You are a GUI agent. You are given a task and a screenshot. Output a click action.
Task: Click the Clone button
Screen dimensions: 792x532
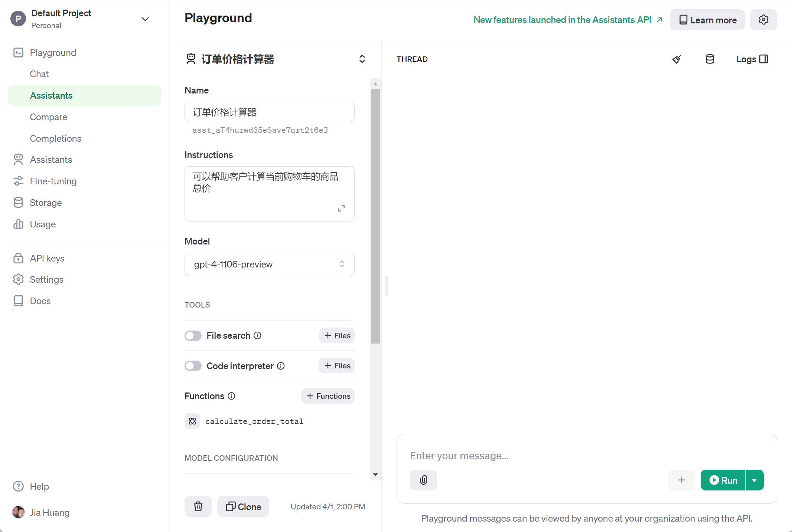(x=243, y=506)
